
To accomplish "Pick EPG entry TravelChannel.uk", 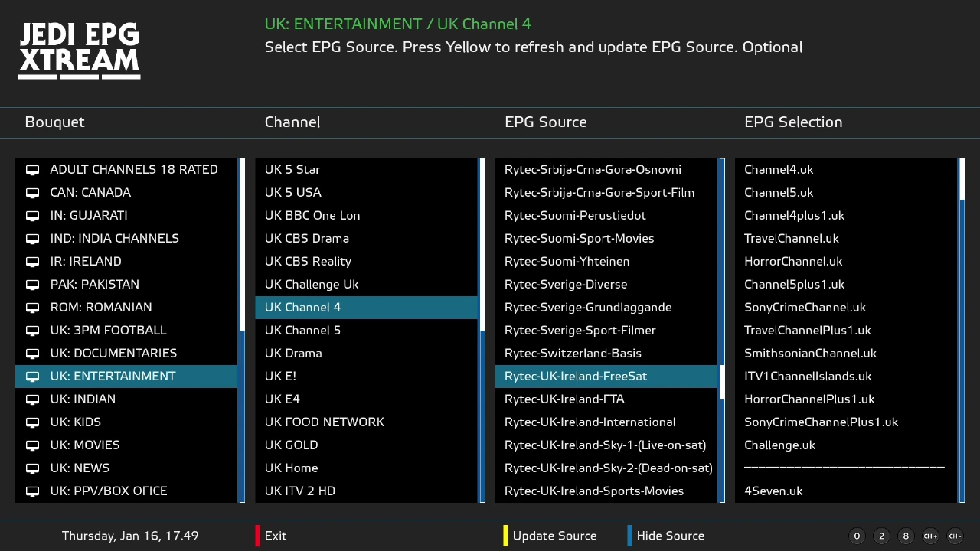I will [846, 239].
